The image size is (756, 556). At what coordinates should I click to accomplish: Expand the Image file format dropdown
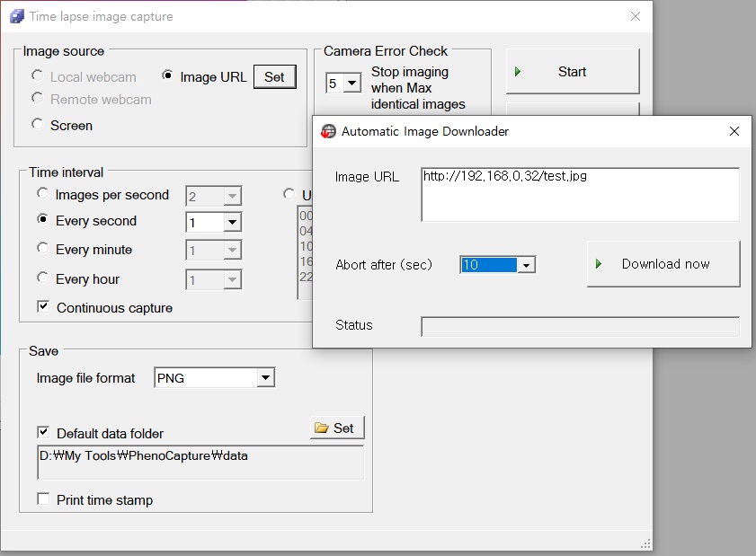tap(264, 378)
